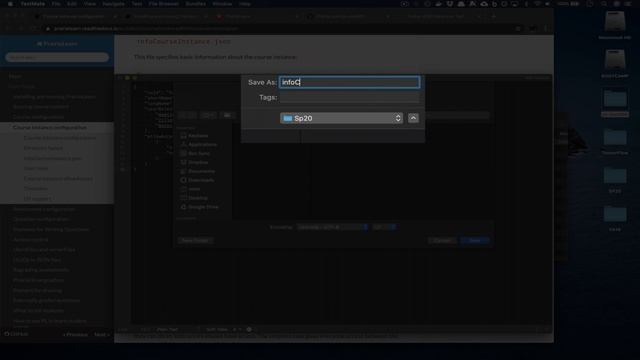Open the Sp20 location dropdown
The image size is (640, 360).
click(x=341, y=118)
